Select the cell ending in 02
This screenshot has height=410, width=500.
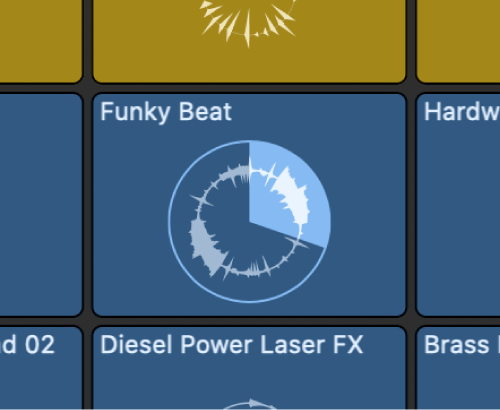pyautogui.click(x=41, y=368)
